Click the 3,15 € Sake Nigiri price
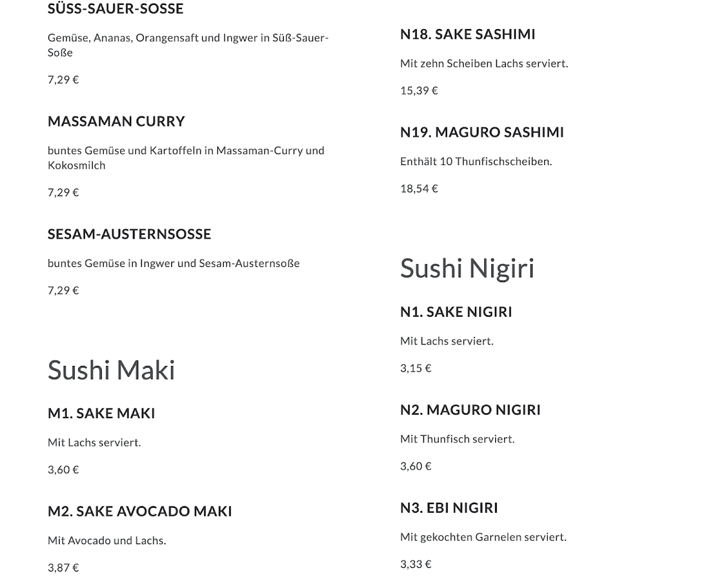Screen dimensions: 728x577 tap(416, 368)
